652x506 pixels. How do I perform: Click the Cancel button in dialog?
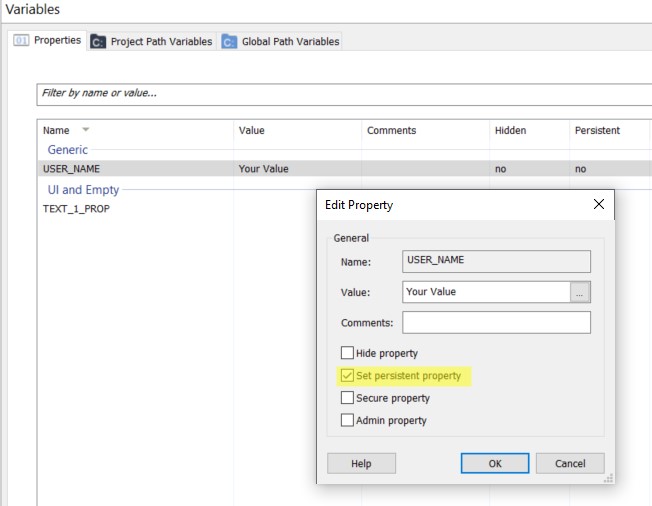point(569,463)
